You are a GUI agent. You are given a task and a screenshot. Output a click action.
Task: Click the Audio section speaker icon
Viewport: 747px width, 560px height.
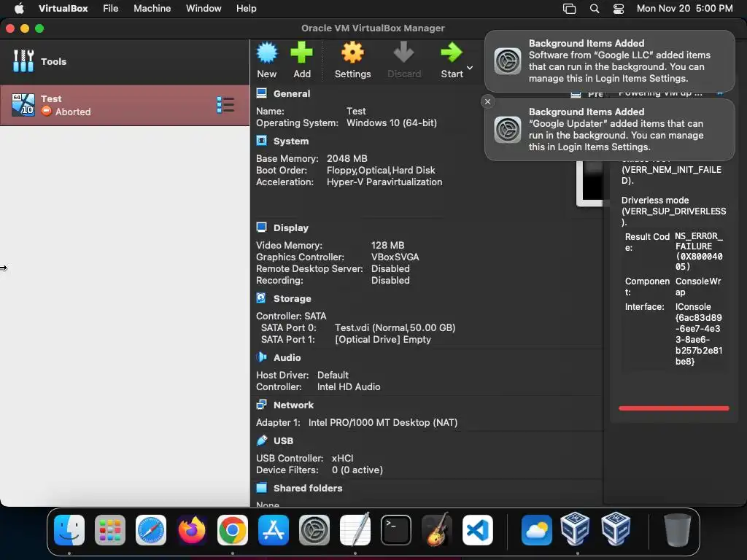pyautogui.click(x=262, y=357)
